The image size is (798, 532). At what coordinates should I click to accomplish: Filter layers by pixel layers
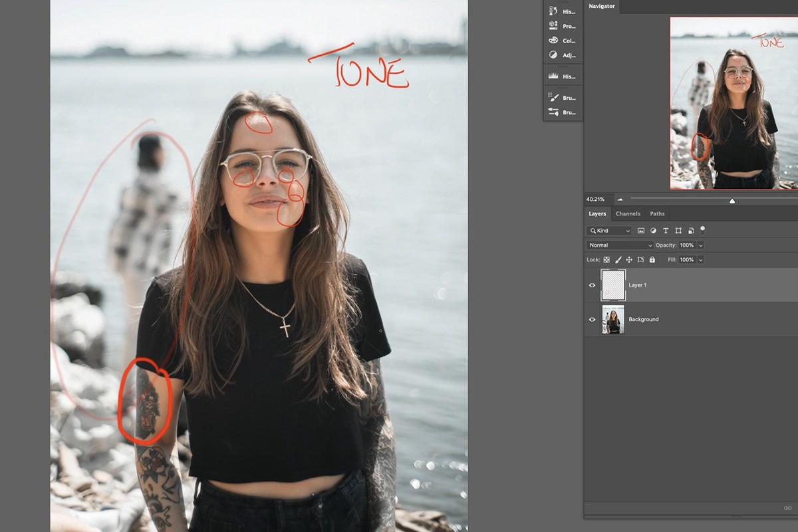pos(641,231)
